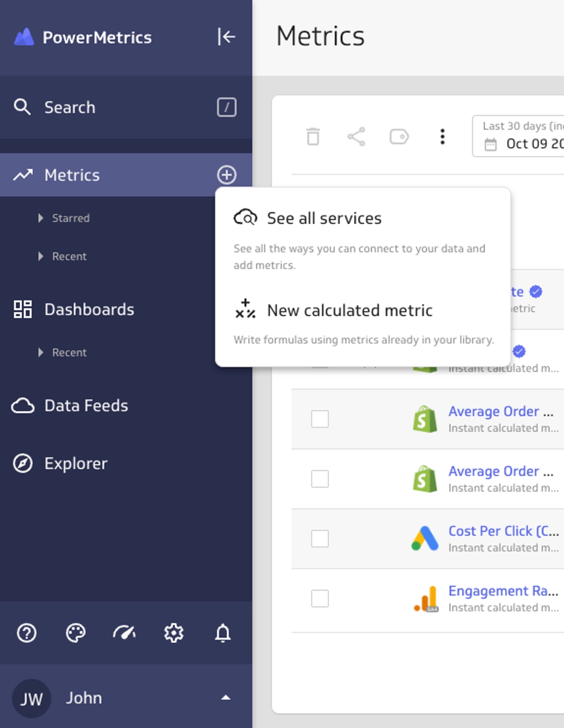This screenshot has height=728, width=564.
Task: Click the tag label icon
Action: [399, 137]
